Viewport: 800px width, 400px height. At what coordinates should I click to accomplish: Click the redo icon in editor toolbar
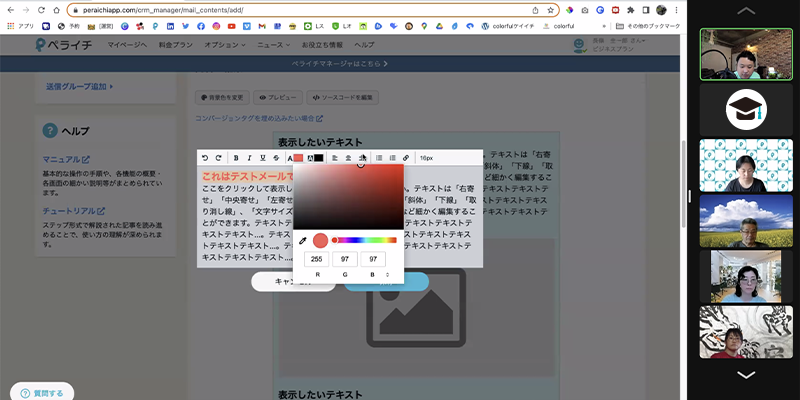tap(219, 158)
